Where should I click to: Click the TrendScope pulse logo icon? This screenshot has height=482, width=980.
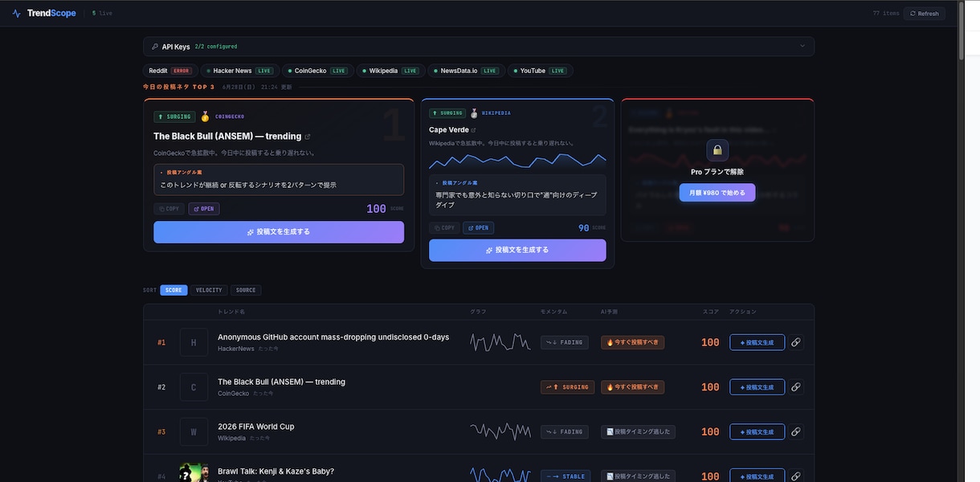(x=17, y=13)
